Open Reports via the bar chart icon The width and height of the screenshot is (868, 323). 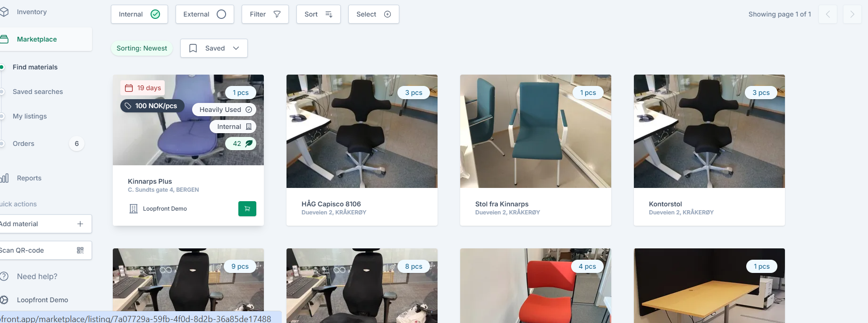pyautogui.click(x=4, y=178)
